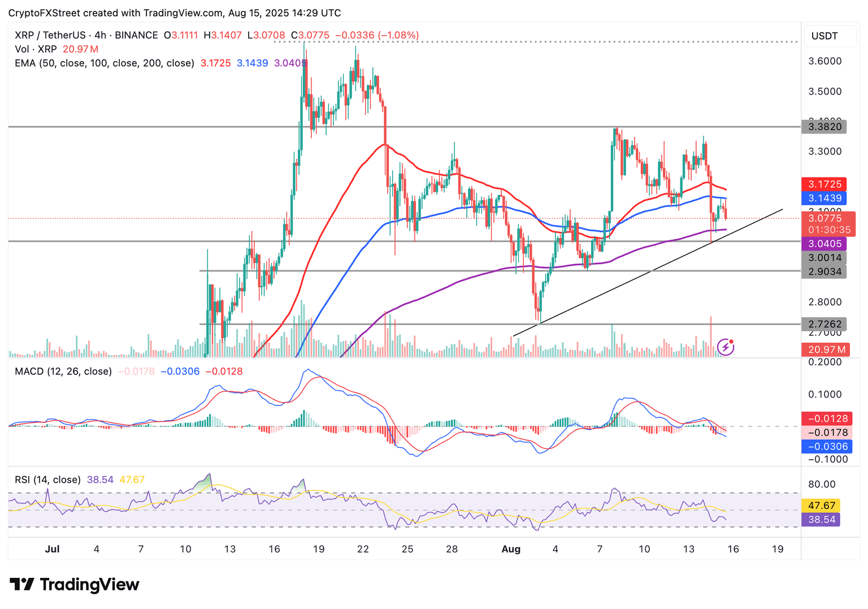Click the TradingView logo at the bottom
This screenshot has height=609, width=868.
(x=74, y=584)
